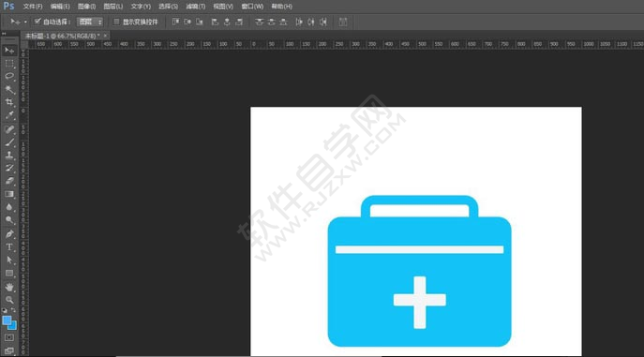This screenshot has width=644, height=357.
Task: Select the Crop tool
Action: point(9,102)
